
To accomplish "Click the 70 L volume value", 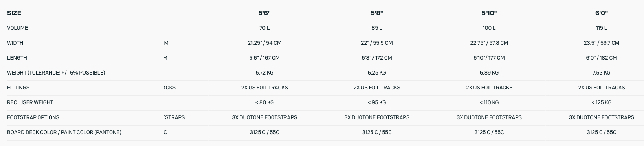I will (264, 28).
